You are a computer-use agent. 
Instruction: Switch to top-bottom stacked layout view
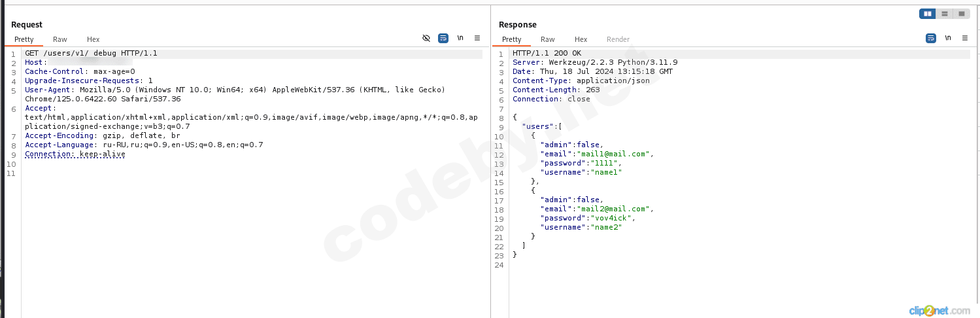click(x=945, y=14)
